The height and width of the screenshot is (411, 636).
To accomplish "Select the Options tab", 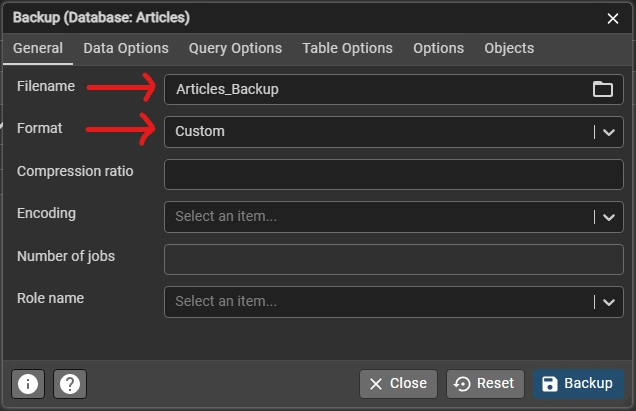I will pyautogui.click(x=438, y=48).
